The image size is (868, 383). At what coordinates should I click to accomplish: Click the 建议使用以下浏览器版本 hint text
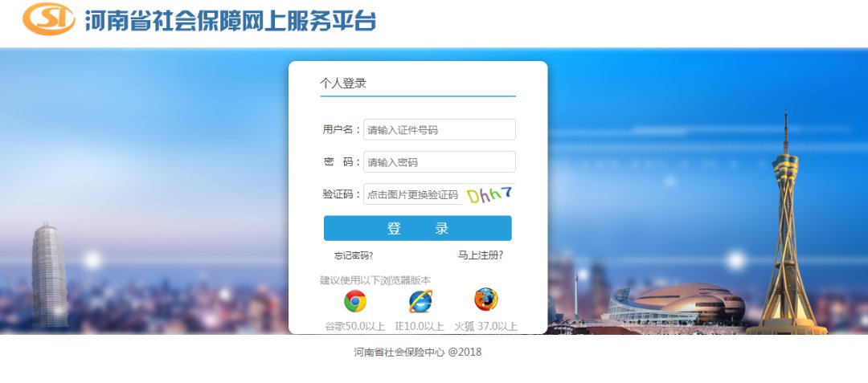coord(375,280)
